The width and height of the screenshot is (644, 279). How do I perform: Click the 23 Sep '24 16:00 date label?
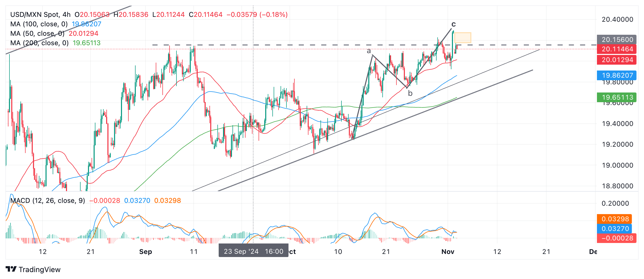click(x=253, y=251)
